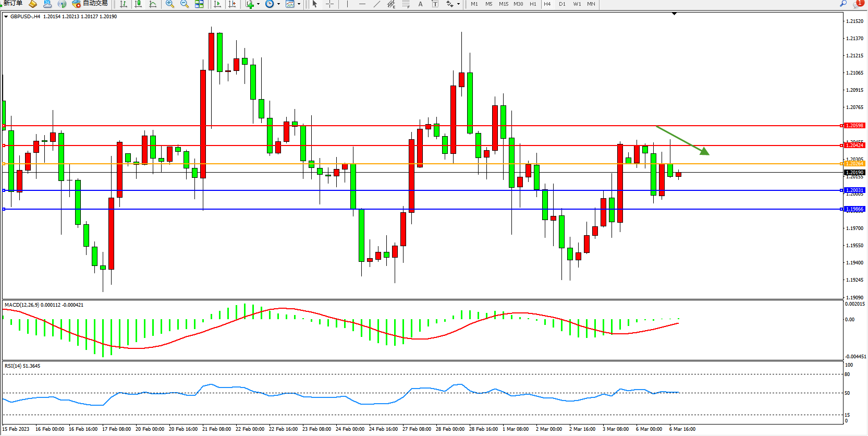The image size is (868, 436).
Task: Switch chart to line chart style
Action: tap(153, 4)
